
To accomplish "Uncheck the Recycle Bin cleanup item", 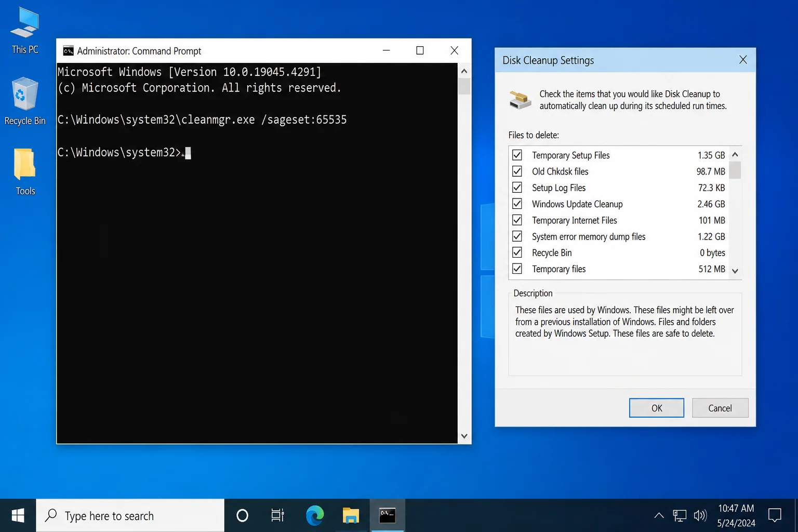I will point(517,252).
